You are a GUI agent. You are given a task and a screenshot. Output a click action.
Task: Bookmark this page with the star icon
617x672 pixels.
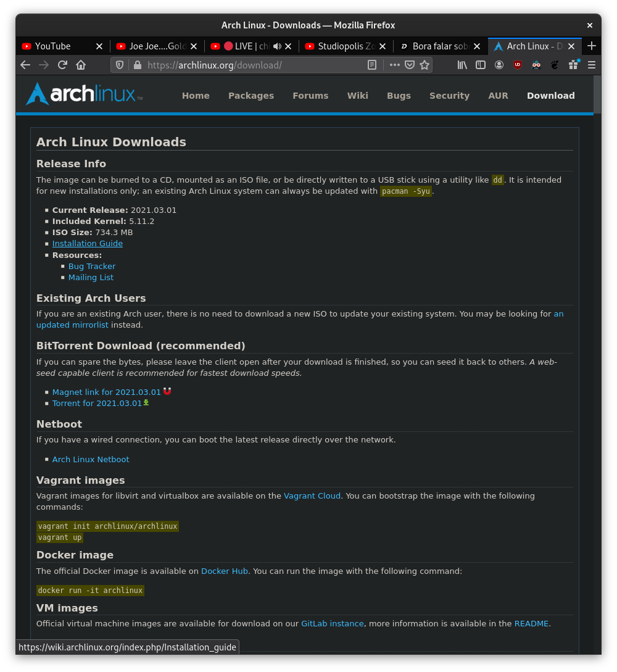(x=424, y=65)
